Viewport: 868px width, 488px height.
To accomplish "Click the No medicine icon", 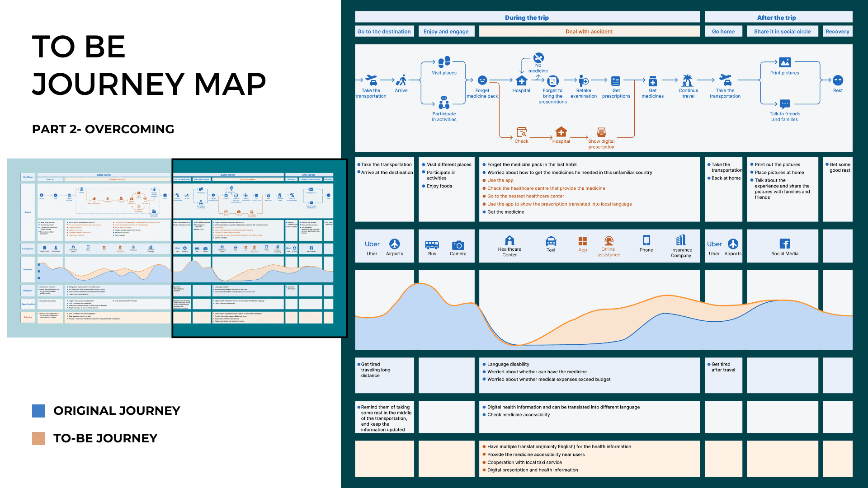I will [x=538, y=58].
